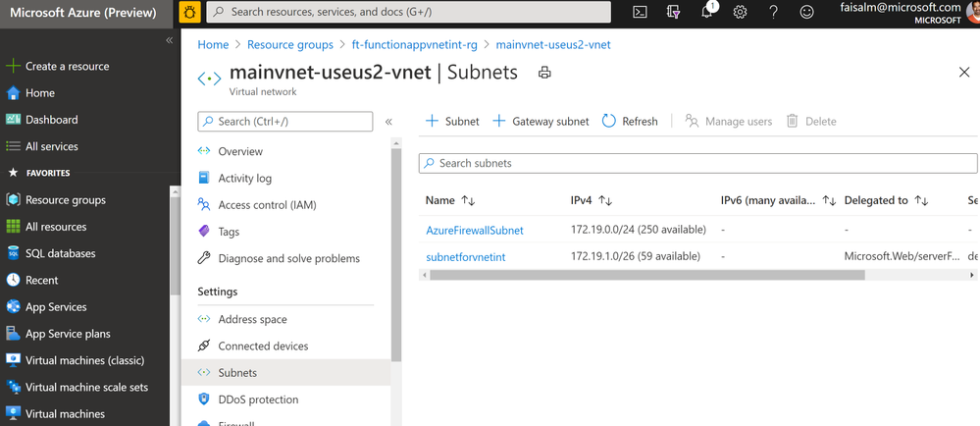Open Activity log

(245, 179)
